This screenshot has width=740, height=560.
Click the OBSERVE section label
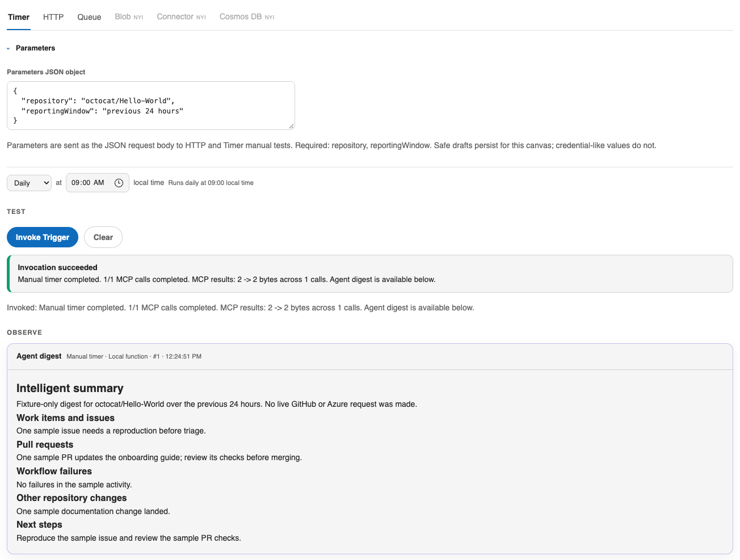pyautogui.click(x=24, y=332)
